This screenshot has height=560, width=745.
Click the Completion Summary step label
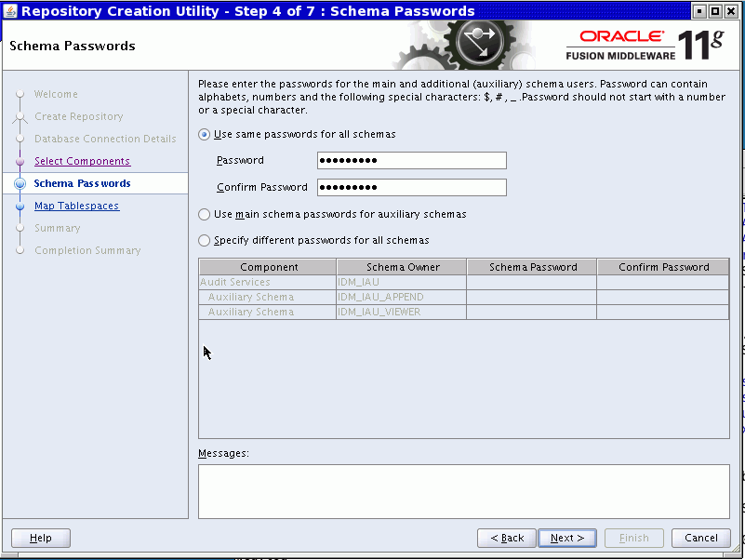tap(88, 250)
